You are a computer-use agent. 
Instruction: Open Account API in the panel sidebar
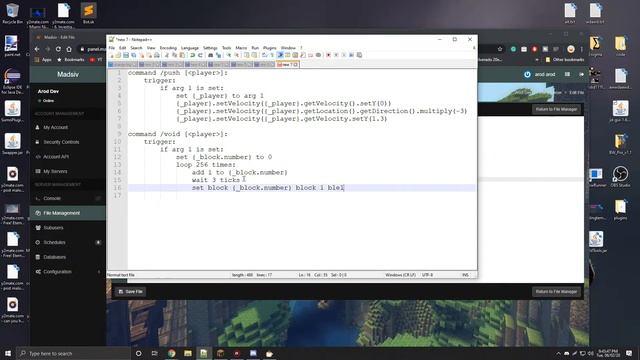click(56, 157)
